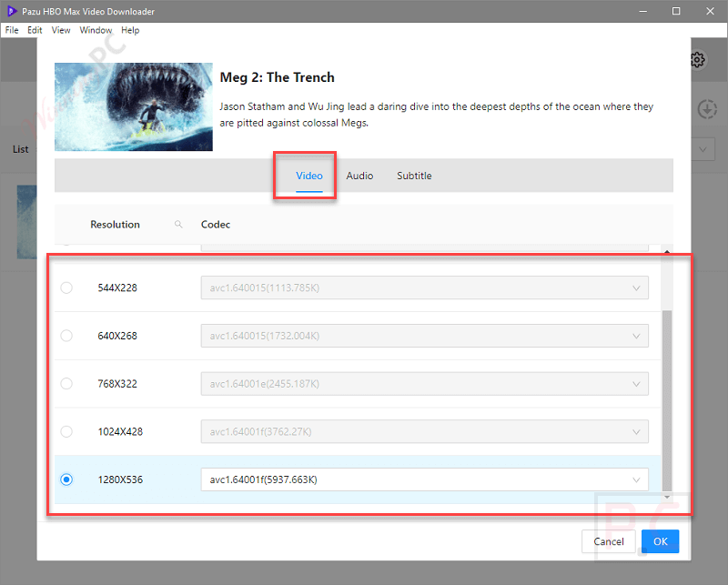Close the Pazu HBO Max Video Downloader window
The image size is (728, 585).
pyautogui.click(x=711, y=11)
